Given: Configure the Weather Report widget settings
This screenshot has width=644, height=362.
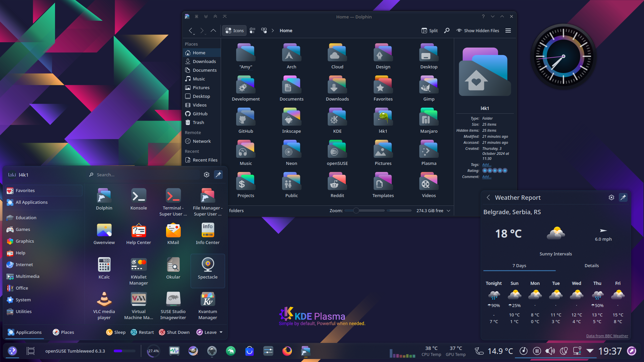Looking at the screenshot, I should pos(611,197).
